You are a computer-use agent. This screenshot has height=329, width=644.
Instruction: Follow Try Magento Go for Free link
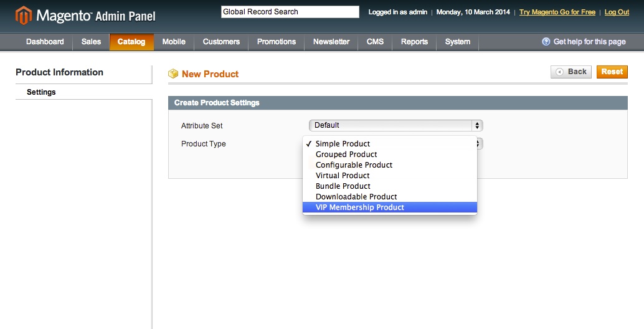coord(557,12)
